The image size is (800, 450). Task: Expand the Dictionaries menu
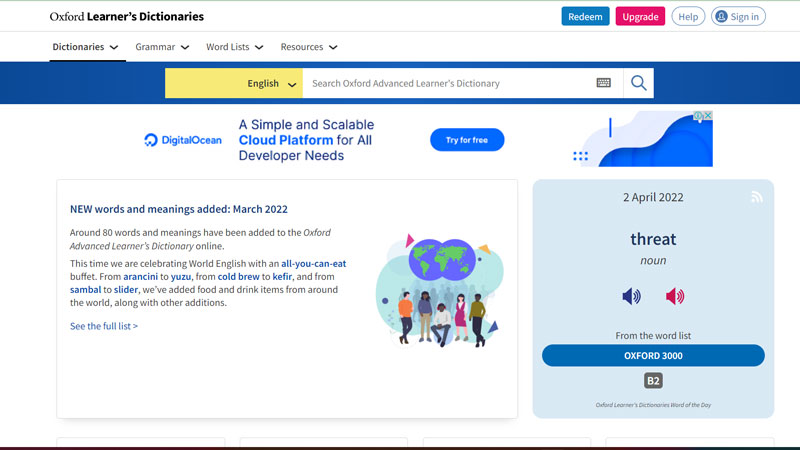[x=85, y=47]
